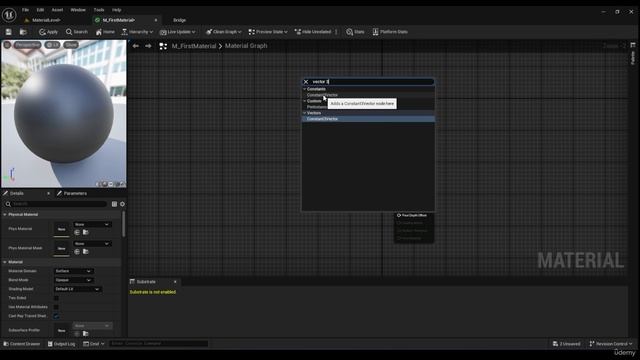Open the Phys Material Mask asset dropdown
The width and height of the screenshot is (640, 360).
(x=92, y=244)
